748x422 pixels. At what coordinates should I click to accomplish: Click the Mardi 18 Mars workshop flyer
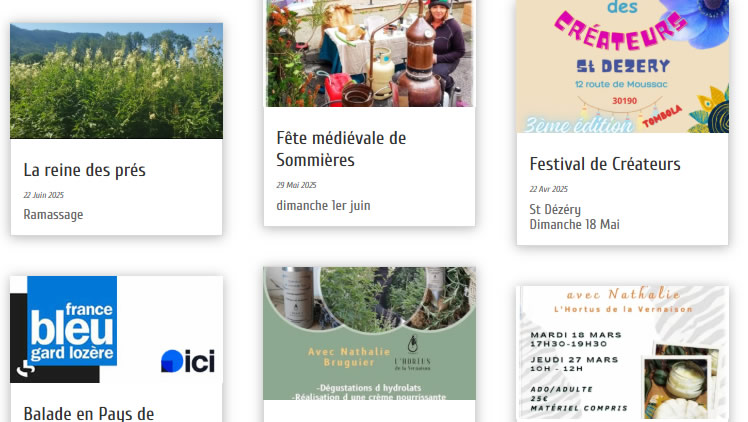coord(623,353)
